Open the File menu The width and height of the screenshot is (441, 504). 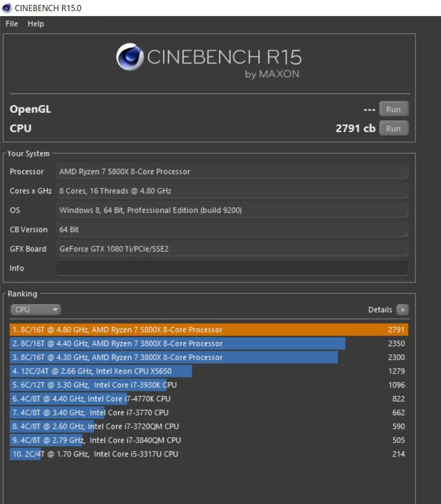(x=12, y=24)
